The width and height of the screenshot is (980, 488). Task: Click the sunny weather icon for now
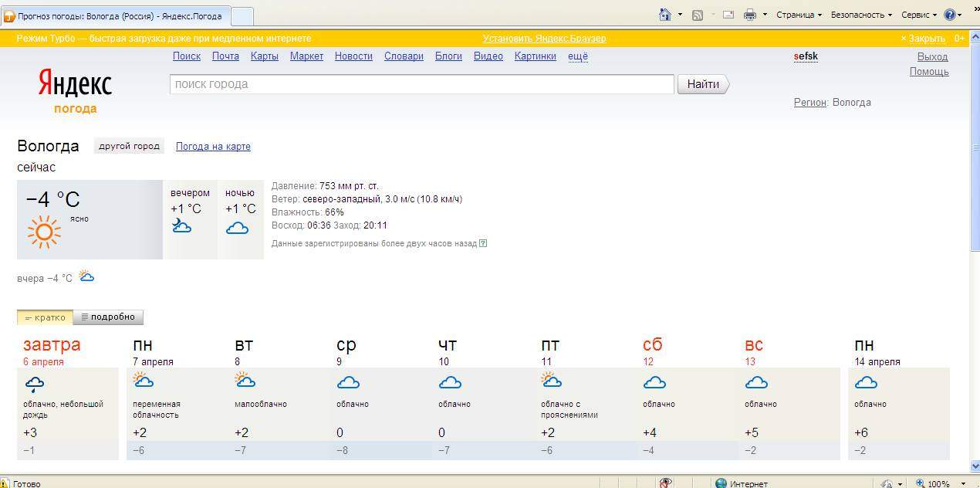pyautogui.click(x=44, y=232)
